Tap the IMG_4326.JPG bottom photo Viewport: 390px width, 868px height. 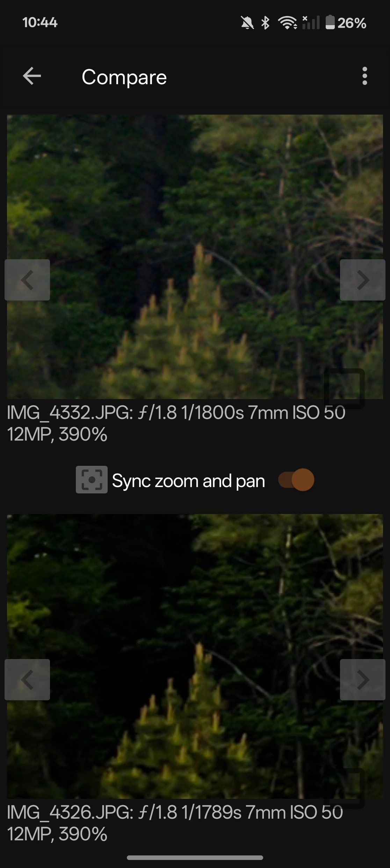click(195, 656)
